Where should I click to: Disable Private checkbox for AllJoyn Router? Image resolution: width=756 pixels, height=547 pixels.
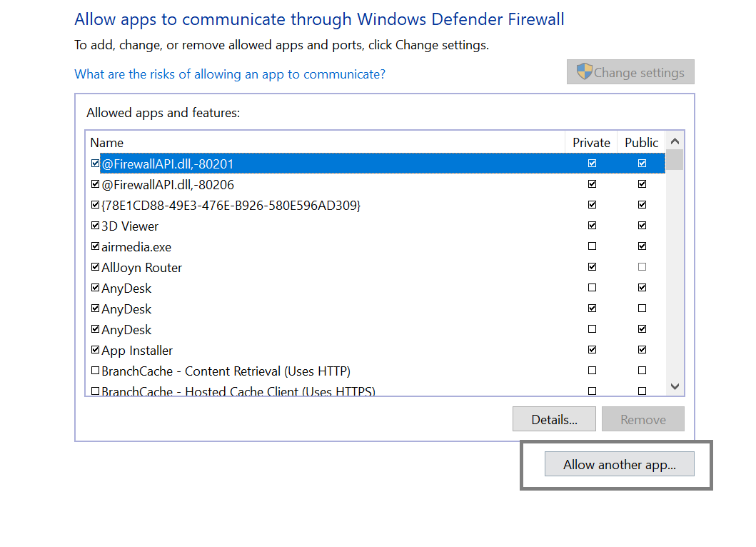[x=592, y=267]
